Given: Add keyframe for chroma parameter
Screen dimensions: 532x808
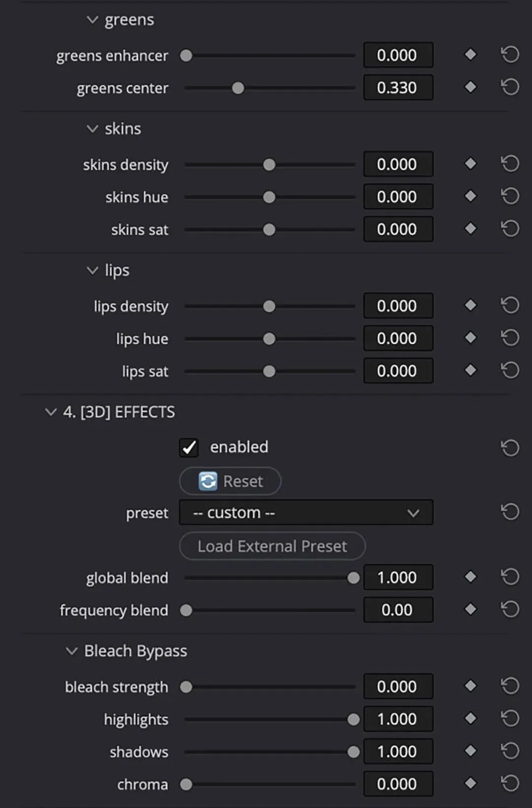Looking at the screenshot, I should click(x=470, y=783).
